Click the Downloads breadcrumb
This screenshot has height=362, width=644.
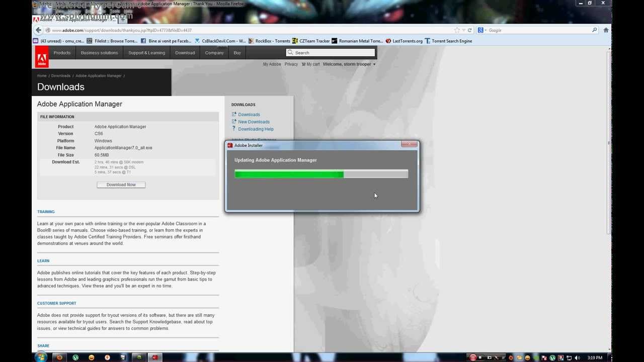61,76
